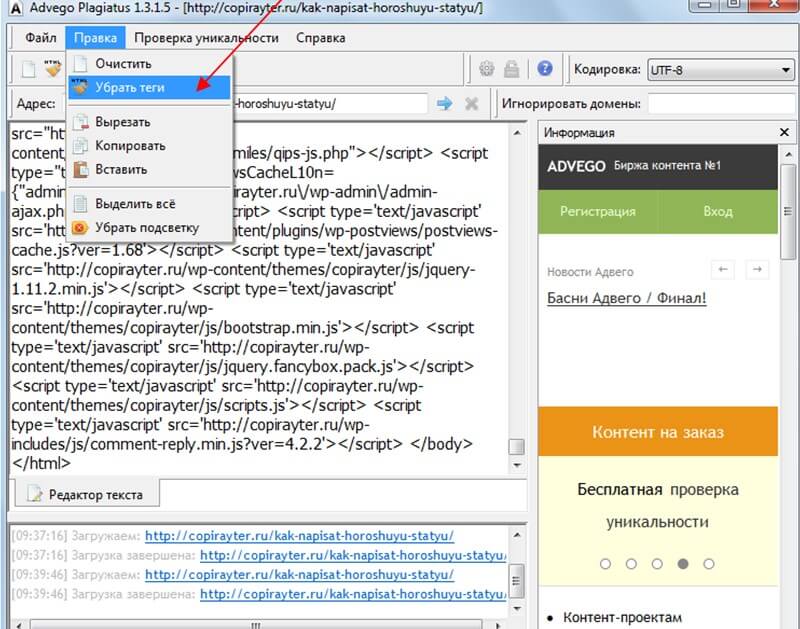Go to previous news with left arrow
Viewport: 800px width, 629px height.
[722, 269]
